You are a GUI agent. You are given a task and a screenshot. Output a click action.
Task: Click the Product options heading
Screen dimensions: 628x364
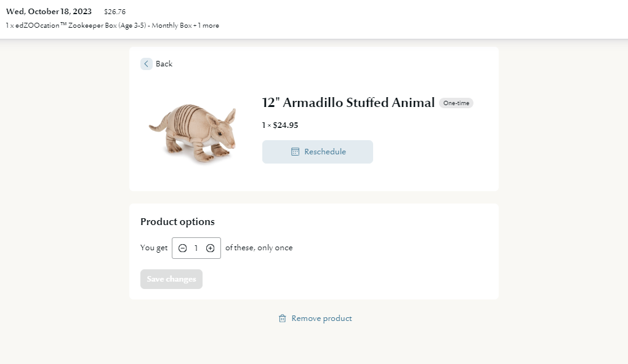(177, 221)
